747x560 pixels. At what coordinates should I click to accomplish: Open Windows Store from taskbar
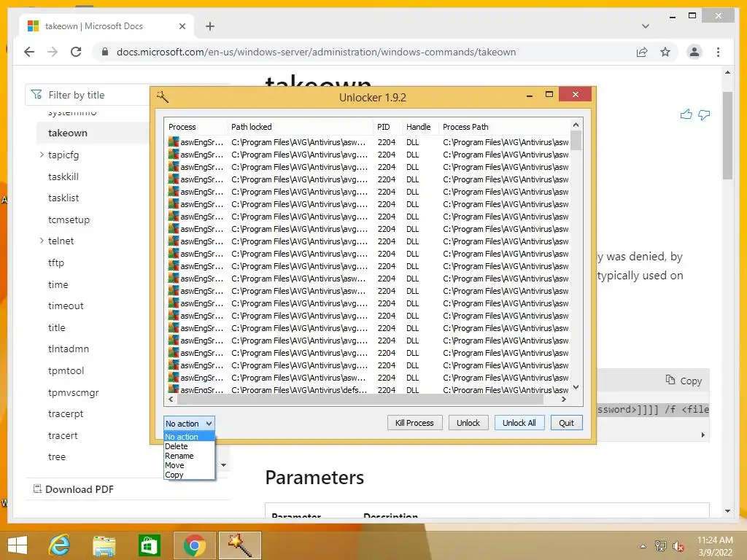tap(149, 545)
